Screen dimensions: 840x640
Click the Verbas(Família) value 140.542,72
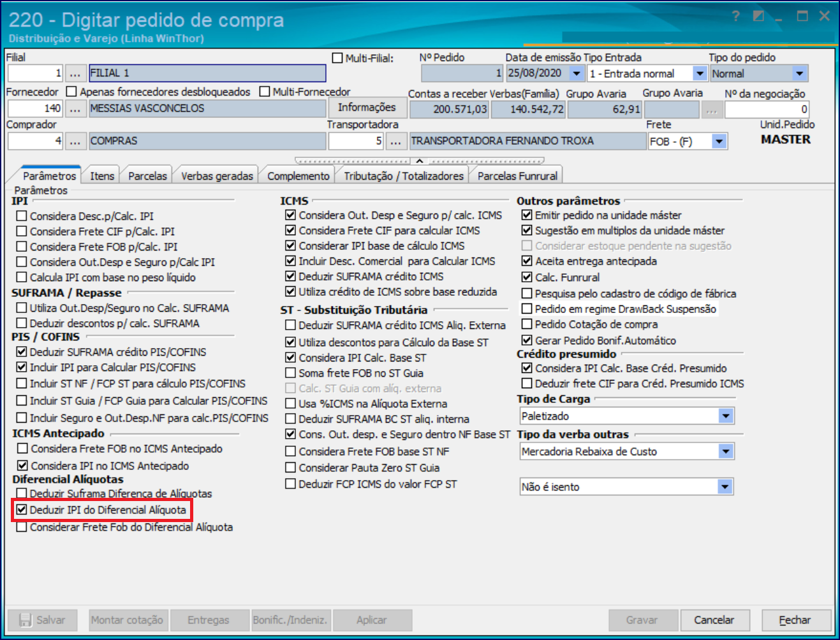527,110
